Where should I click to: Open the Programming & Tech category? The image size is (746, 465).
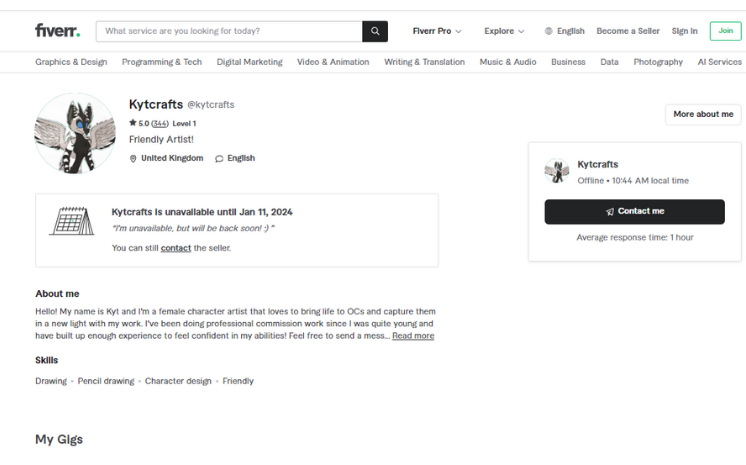coord(162,62)
